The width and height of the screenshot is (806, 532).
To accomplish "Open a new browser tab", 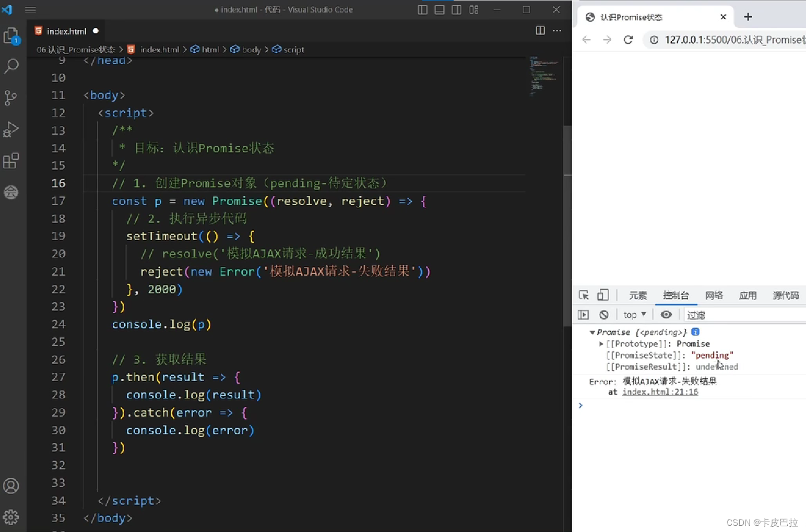I will 748,17.
